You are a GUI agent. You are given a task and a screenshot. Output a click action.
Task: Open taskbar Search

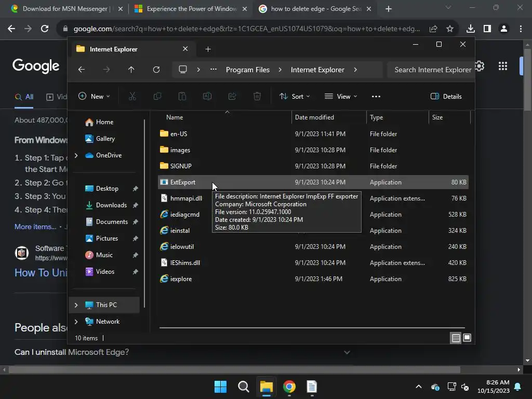point(244,387)
